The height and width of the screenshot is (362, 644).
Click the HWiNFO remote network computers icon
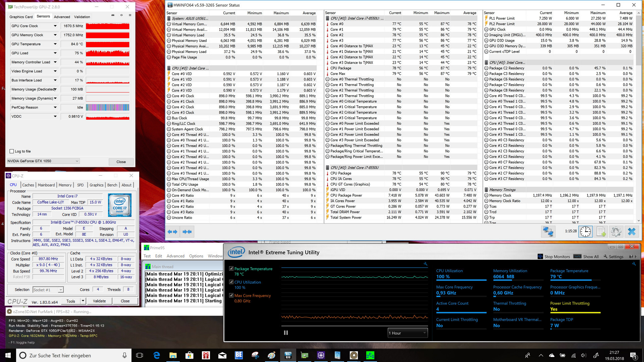coord(548,232)
